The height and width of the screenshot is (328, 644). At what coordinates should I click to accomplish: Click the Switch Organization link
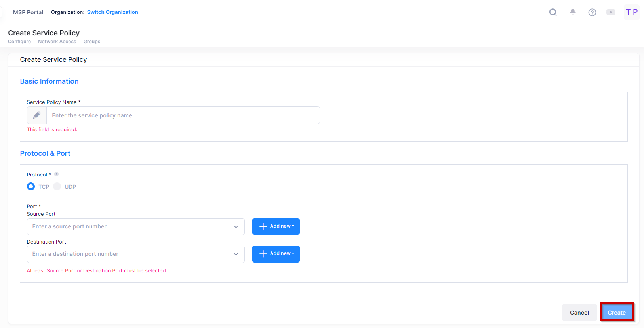click(112, 12)
